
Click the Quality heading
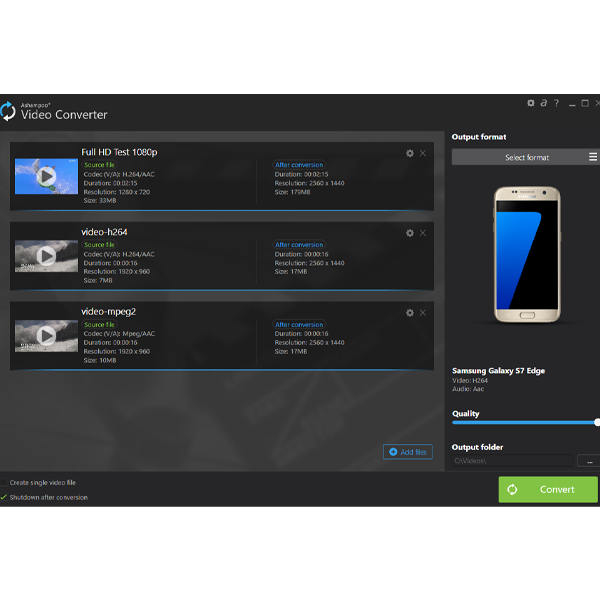(x=466, y=414)
